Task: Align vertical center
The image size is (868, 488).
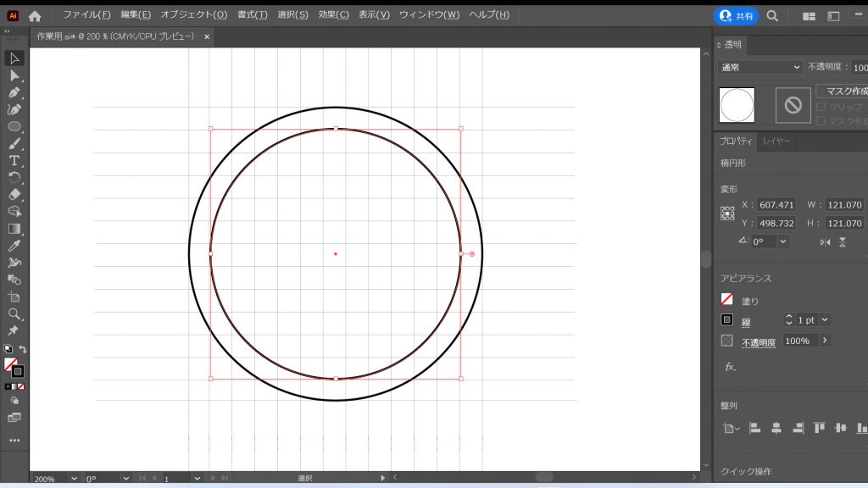Action: 841,428
